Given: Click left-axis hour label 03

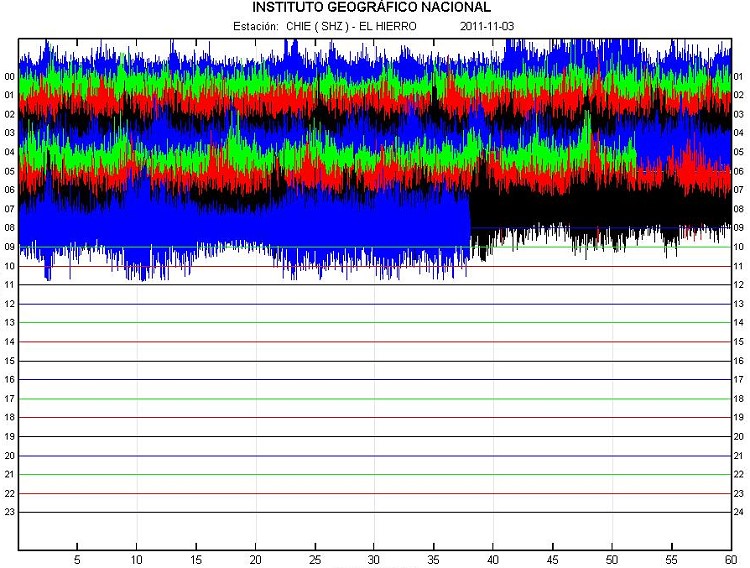Looking at the screenshot, I should [x=9, y=133].
